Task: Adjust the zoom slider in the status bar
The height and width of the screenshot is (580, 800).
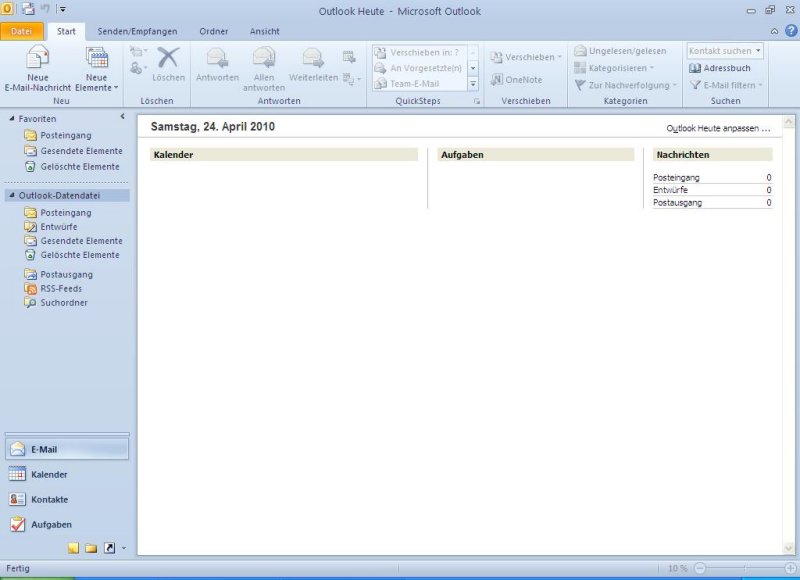Action: click(x=744, y=568)
